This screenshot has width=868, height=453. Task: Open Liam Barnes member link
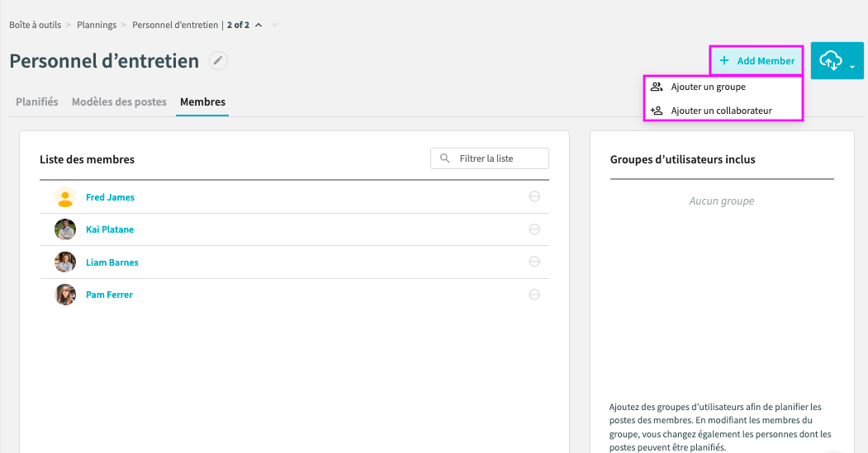[111, 262]
